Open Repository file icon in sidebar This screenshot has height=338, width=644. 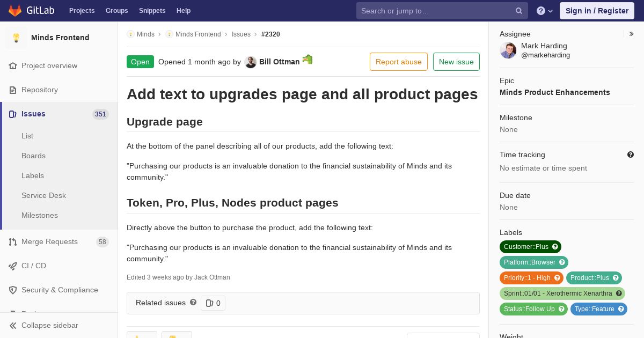click(x=13, y=90)
